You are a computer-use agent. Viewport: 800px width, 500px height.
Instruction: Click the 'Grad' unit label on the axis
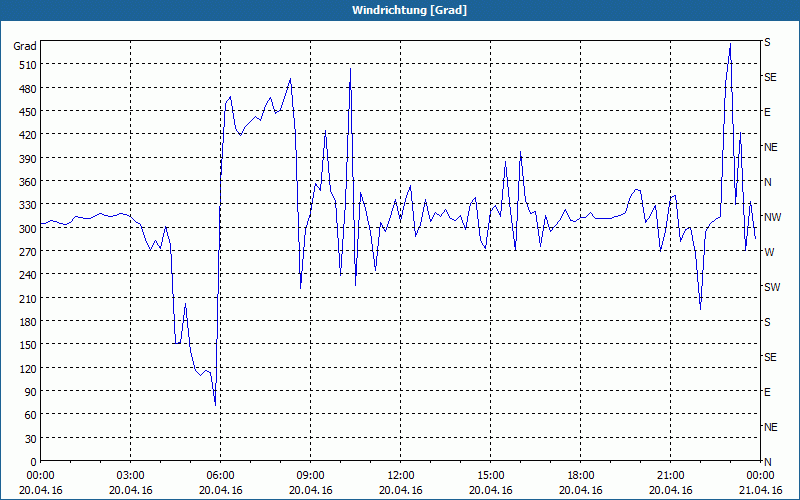pos(24,46)
